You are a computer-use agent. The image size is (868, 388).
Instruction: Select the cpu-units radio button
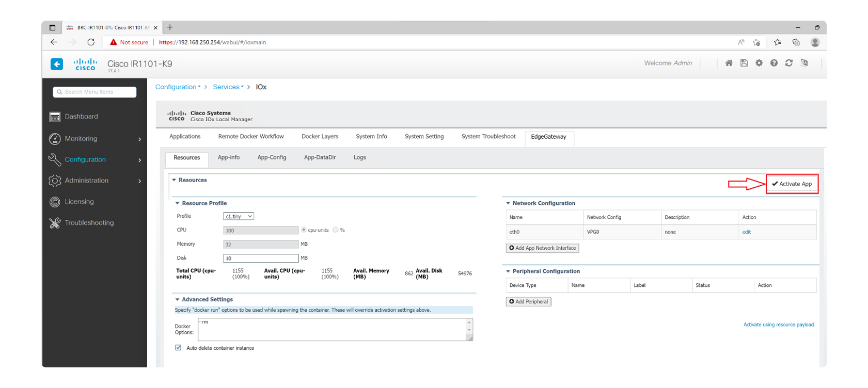304,230
